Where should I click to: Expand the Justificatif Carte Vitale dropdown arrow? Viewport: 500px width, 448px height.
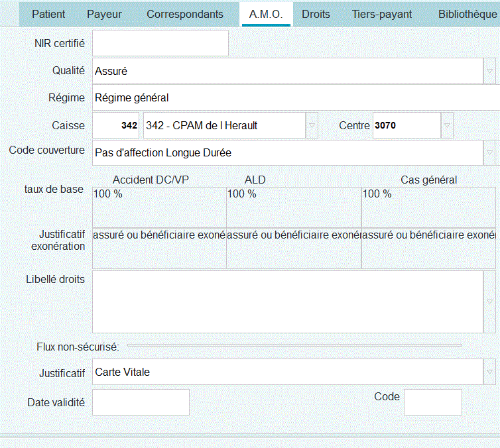point(490,372)
